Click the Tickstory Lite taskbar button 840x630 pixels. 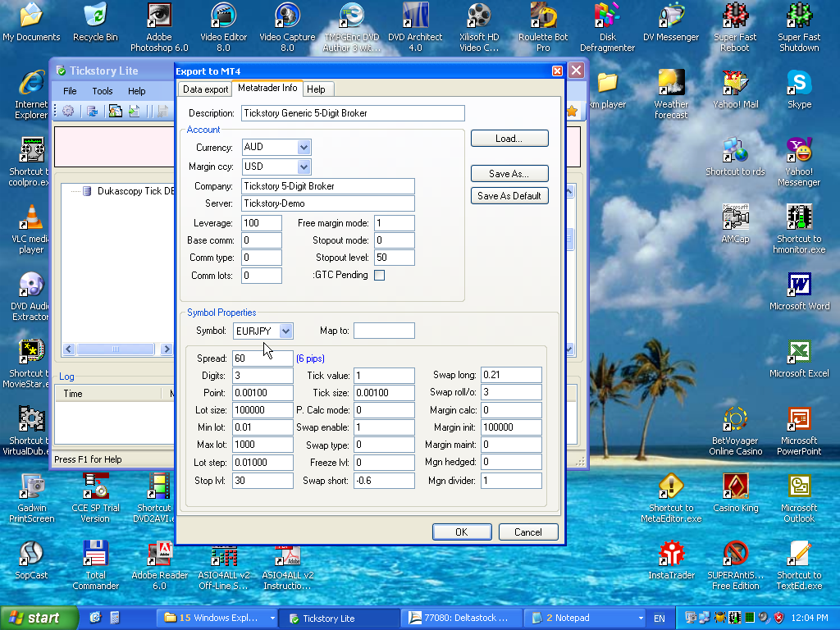pyautogui.click(x=340, y=619)
